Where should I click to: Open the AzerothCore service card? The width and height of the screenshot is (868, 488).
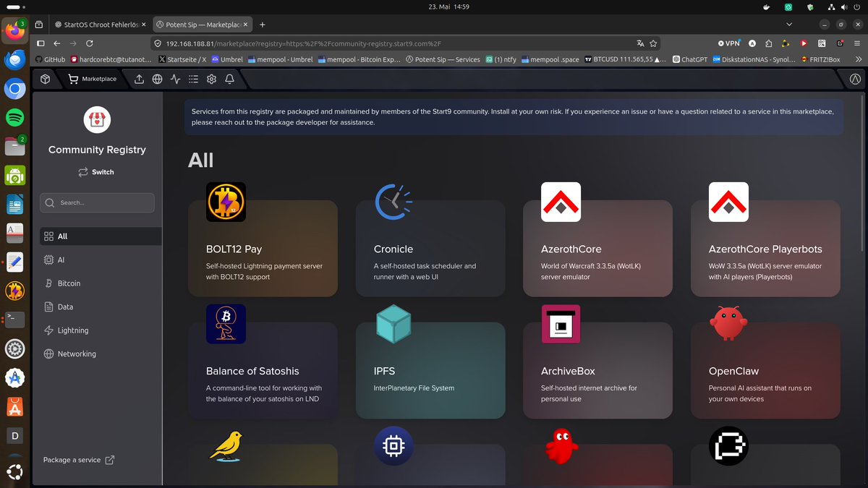(x=597, y=249)
